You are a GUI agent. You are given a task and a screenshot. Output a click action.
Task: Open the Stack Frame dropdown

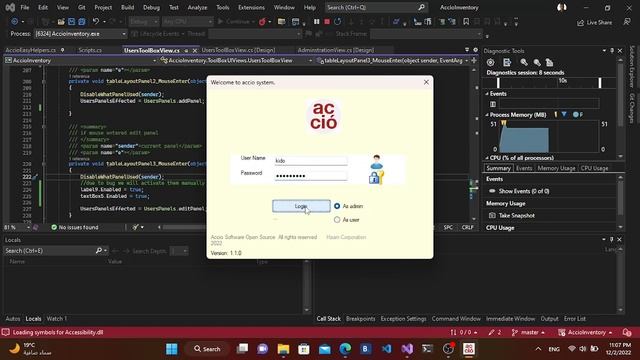pyautogui.click(x=427, y=34)
